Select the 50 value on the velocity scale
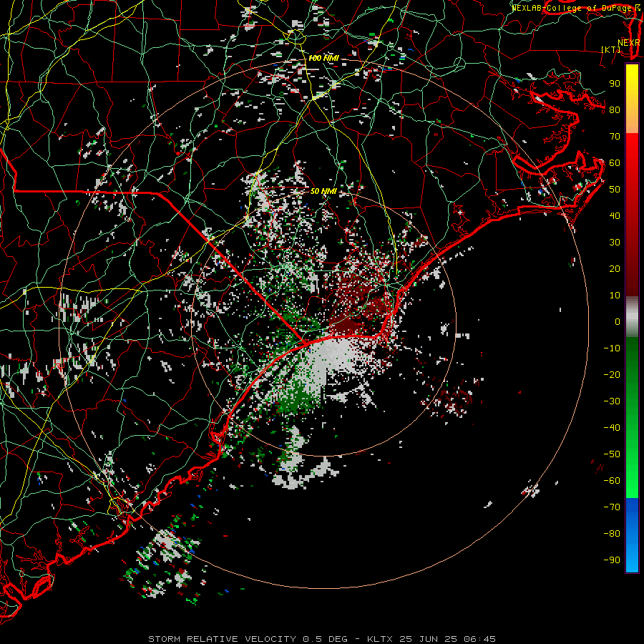The width and height of the screenshot is (644, 644). click(615, 190)
